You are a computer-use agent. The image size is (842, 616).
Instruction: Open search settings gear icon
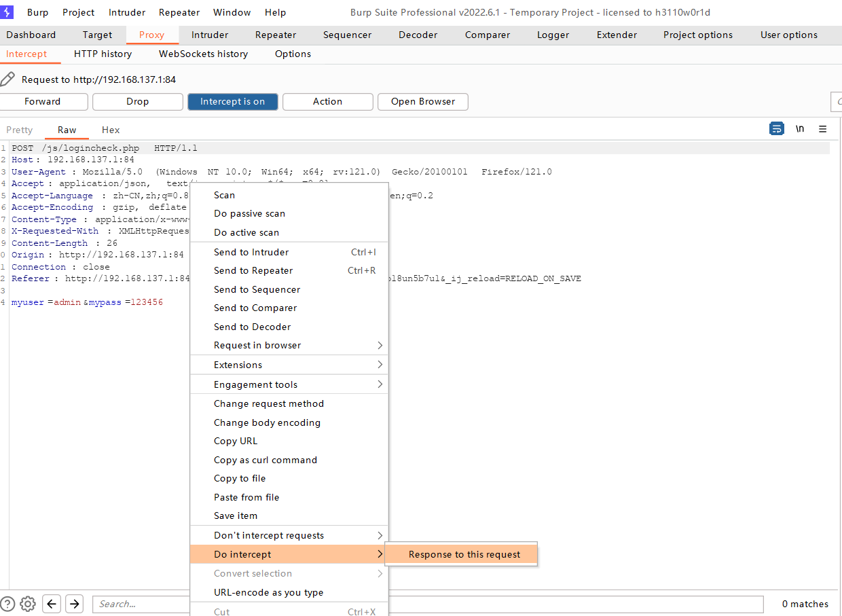click(x=28, y=604)
